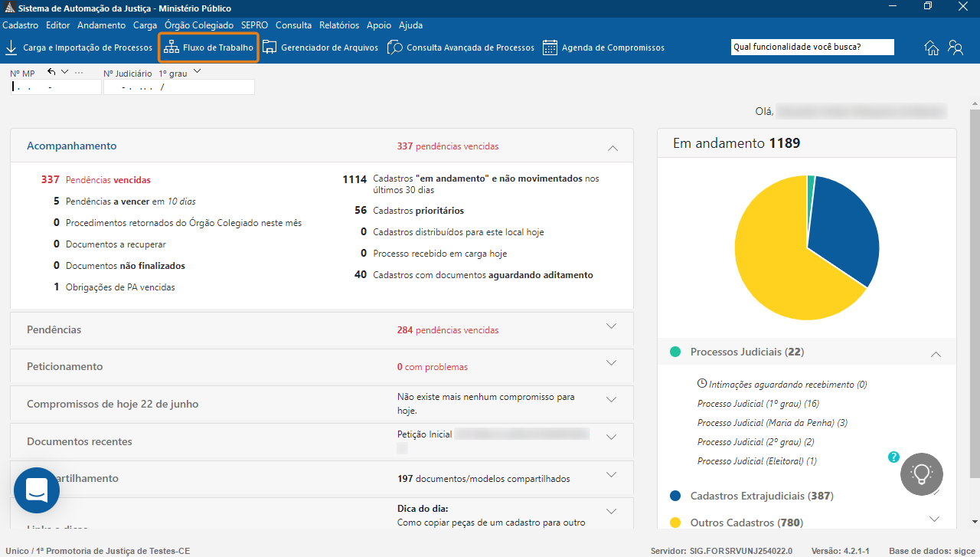Image resolution: width=980 pixels, height=557 pixels.
Task: Open Consulta Avançada de Processos
Action: coord(461,48)
